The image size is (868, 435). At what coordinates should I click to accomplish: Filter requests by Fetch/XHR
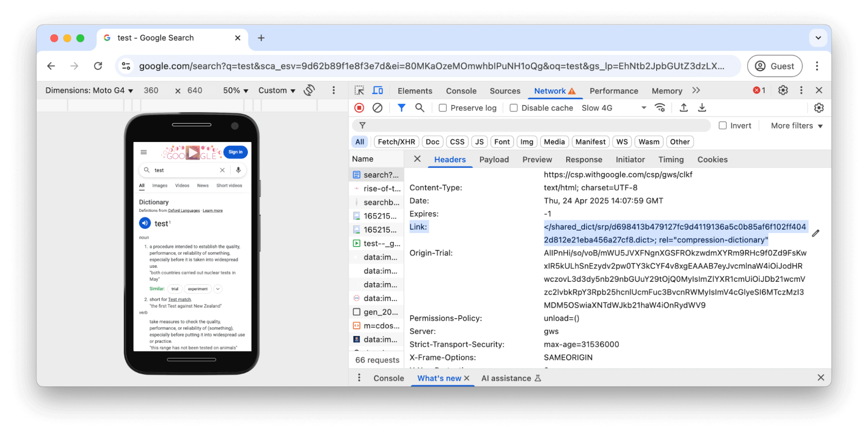point(396,142)
